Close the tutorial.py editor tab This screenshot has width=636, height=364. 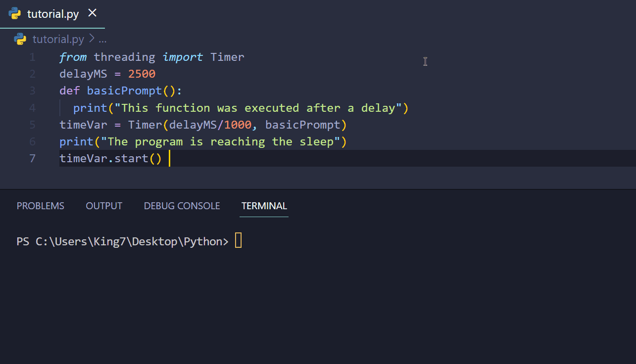click(x=92, y=13)
